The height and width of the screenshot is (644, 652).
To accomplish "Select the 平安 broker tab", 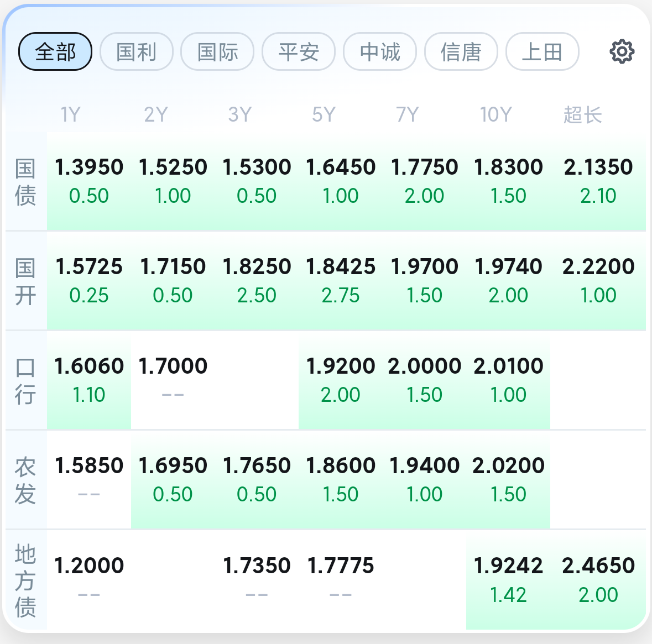I will tap(299, 52).
